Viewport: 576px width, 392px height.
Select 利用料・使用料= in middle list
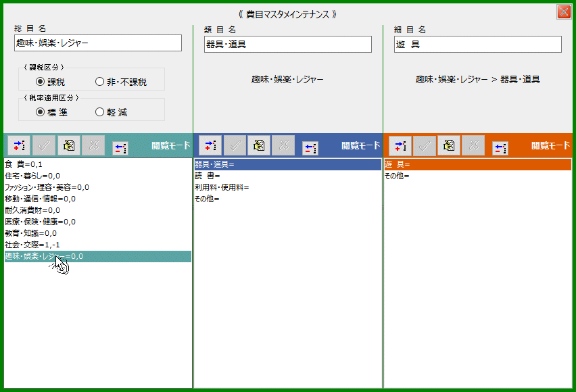tap(288, 187)
